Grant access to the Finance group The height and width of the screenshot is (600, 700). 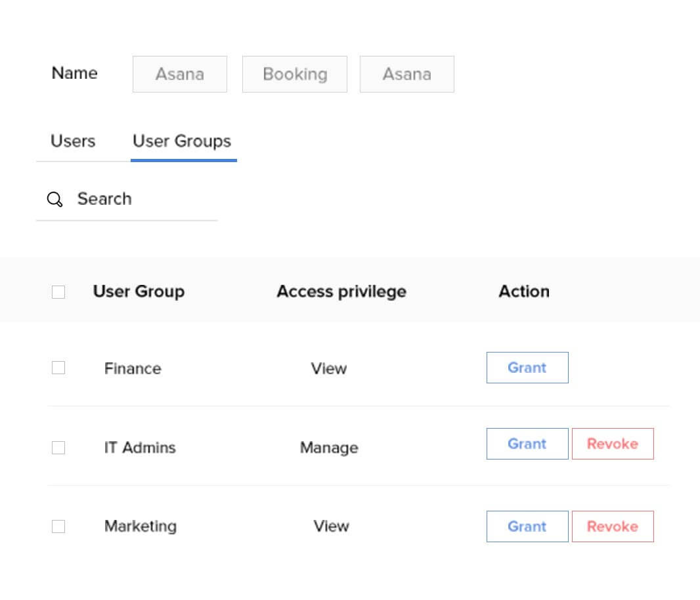pyautogui.click(x=527, y=368)
